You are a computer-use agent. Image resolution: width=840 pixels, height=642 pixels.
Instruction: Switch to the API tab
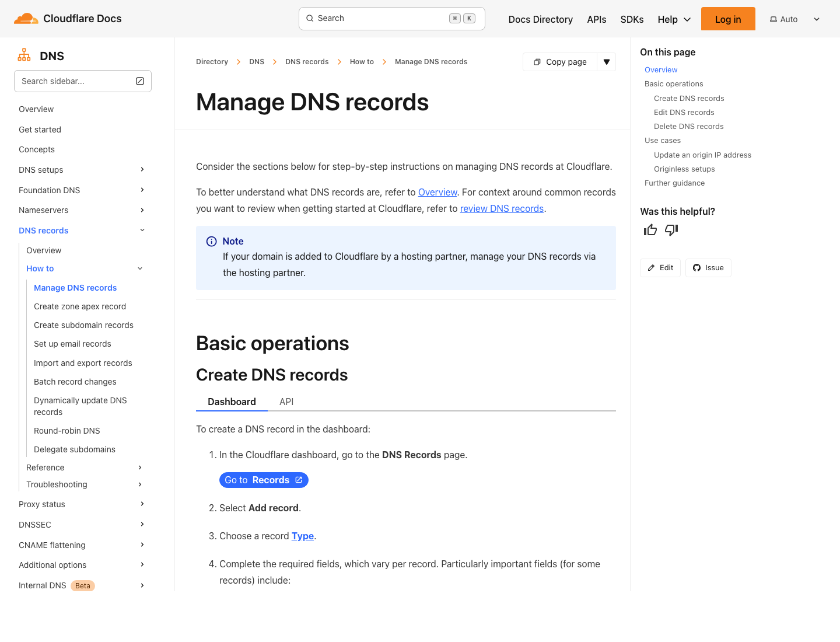pyautogui.click(x=286, y=402)
